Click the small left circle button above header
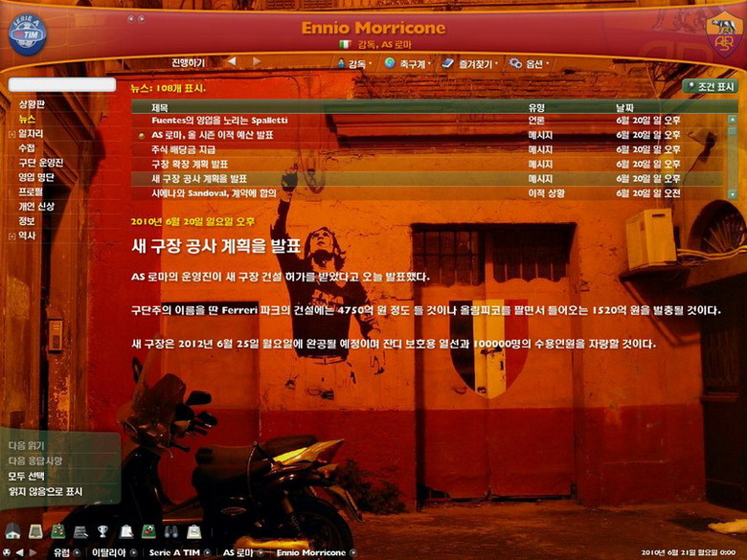This screenshot has width=747, height=560. [131, 19]
